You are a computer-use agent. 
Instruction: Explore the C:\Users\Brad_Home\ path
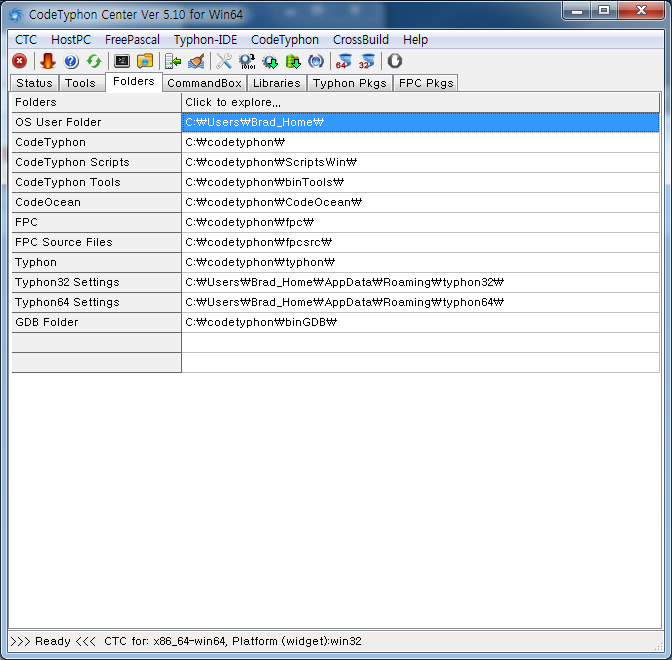(x=420, y=123)
